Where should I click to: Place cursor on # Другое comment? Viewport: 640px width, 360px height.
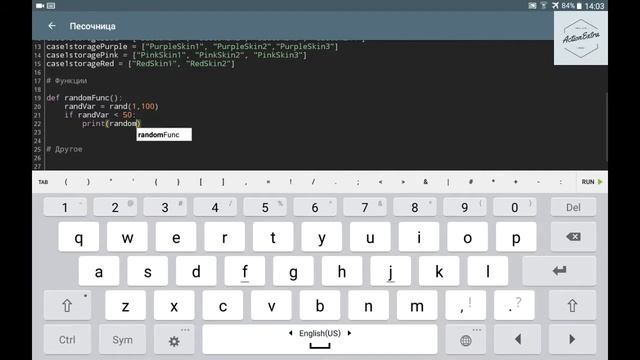click(x=64, y=149)
